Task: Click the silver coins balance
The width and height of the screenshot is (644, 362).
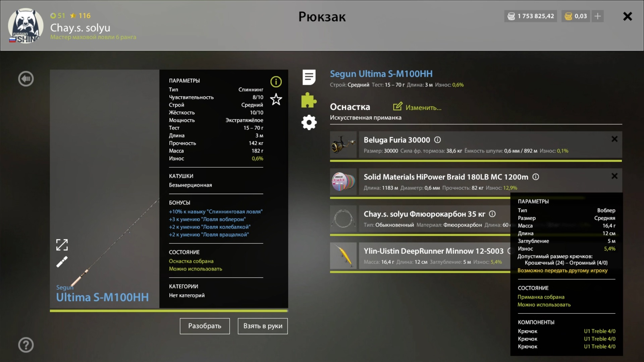Action: pyautogui.click(x=531, y=16)
